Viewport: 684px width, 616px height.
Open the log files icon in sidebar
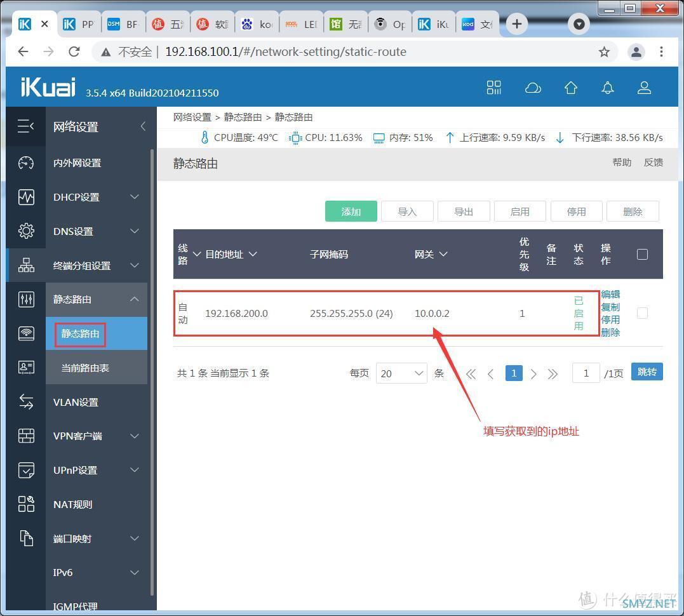pos(26,538)
